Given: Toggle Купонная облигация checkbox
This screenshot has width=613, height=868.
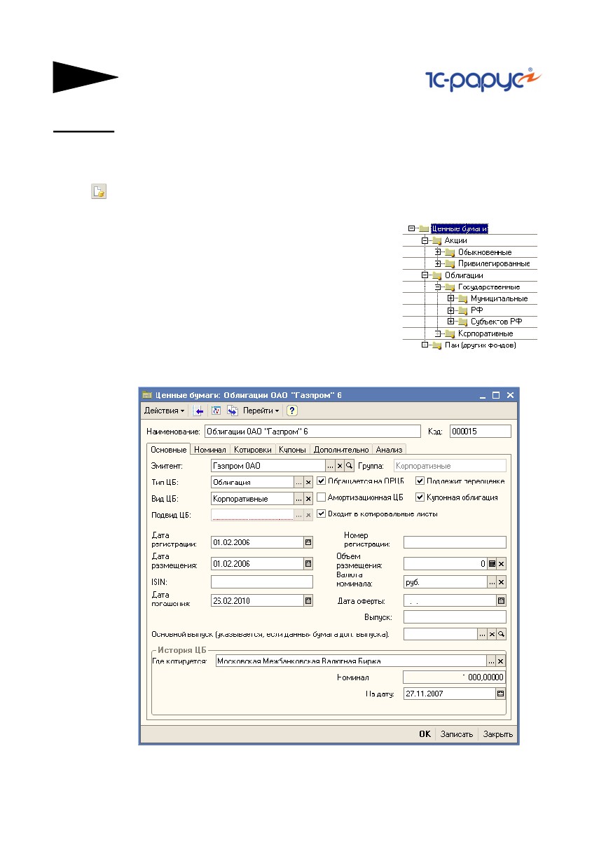Looking at the screenshot, I should click(x=420, y=497).
